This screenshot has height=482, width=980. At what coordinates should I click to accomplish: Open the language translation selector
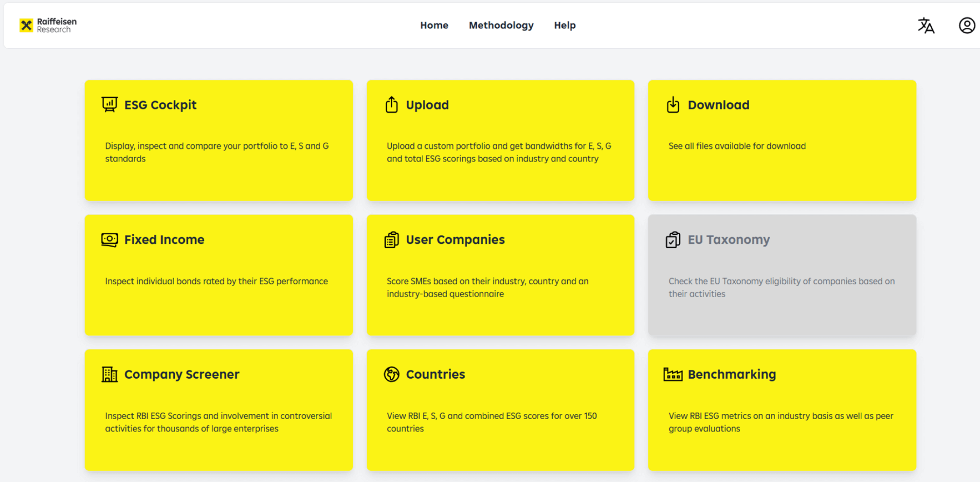tap(926, 26)
